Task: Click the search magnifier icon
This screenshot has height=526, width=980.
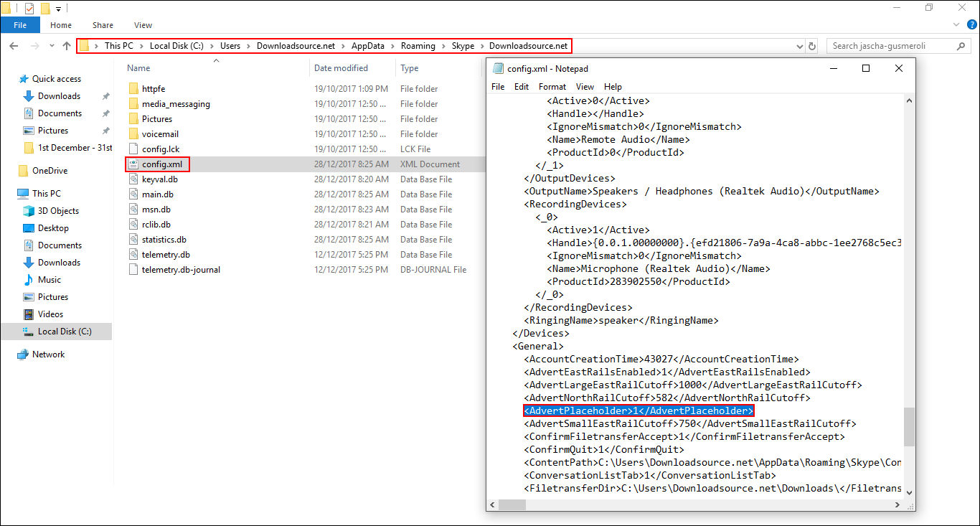Action: pos(961,46)
